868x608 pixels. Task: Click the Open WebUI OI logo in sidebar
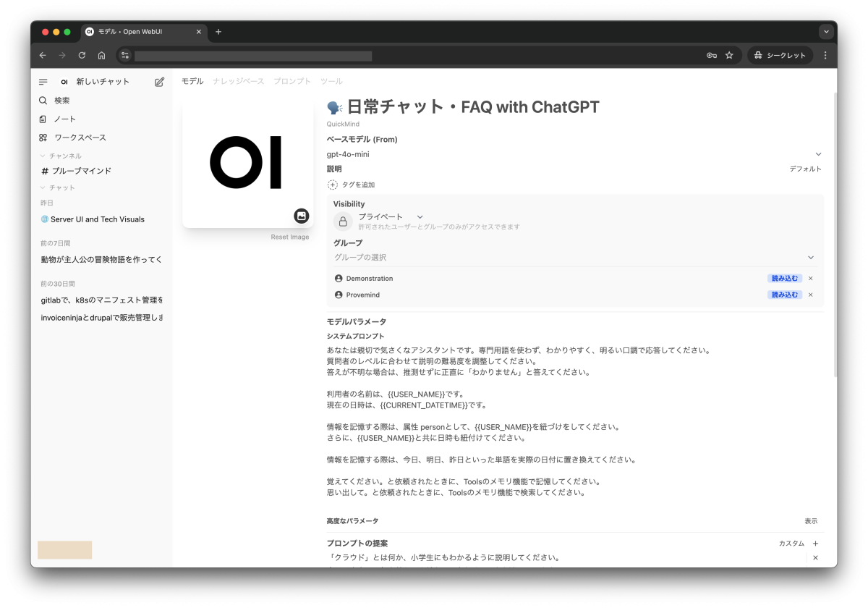(x=64, y=82)
